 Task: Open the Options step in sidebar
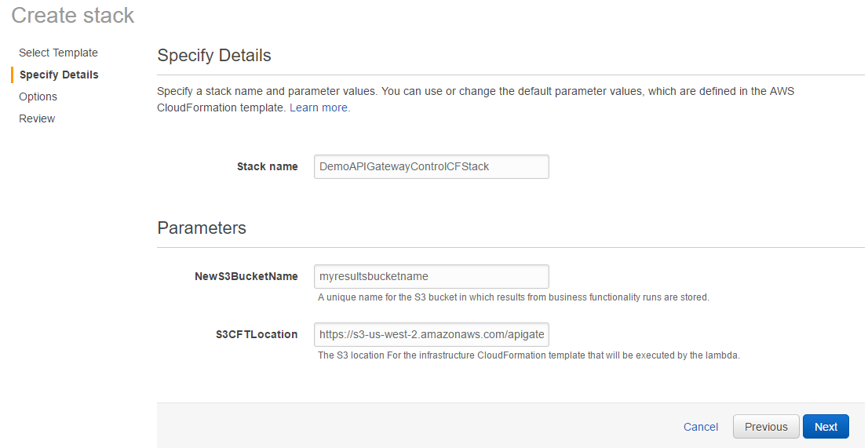tap(38, 97)
